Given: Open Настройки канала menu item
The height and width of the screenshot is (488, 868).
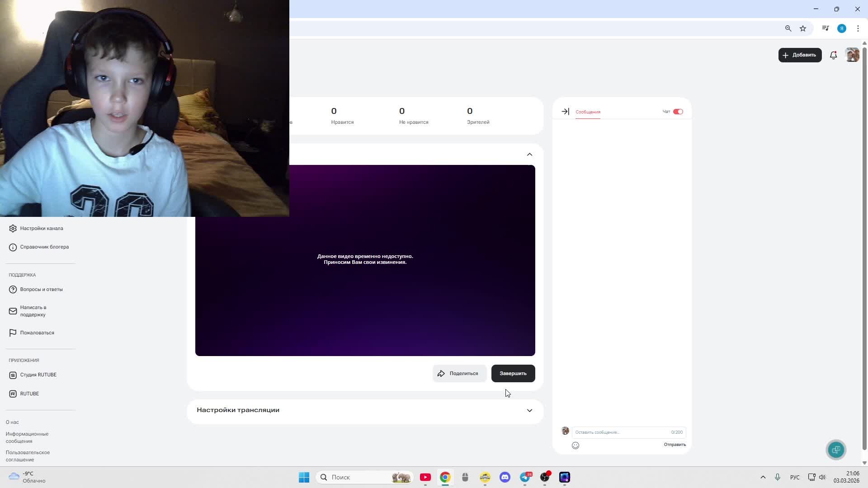Looking at the screenshot, I should tap(41, 229).
